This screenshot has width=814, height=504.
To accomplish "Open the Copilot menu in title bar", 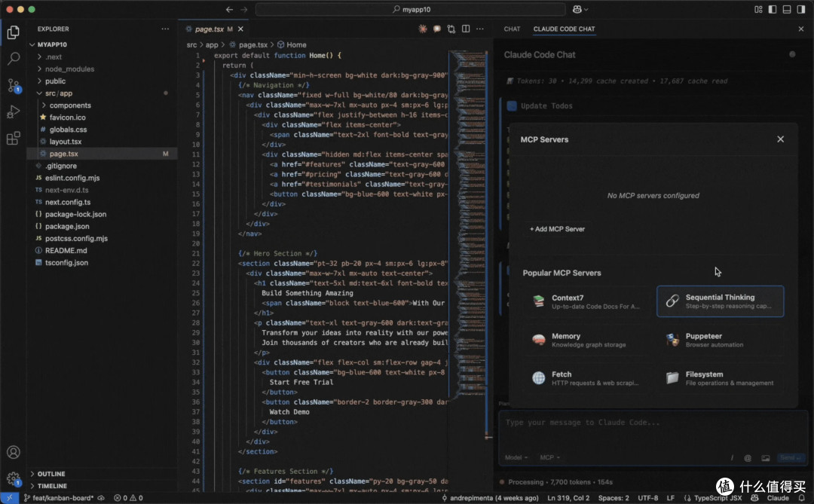I will (580, 9).
